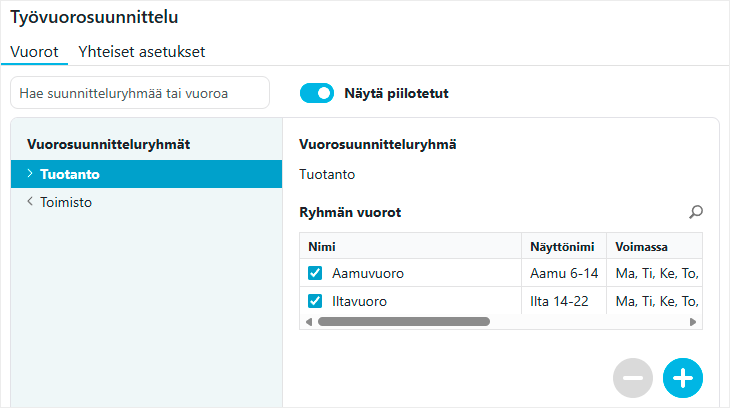This screenshot has width=730, height=408.
Task: Uncheck the Aamuvuoro checkbox
Action: click(x=315, y=273)
